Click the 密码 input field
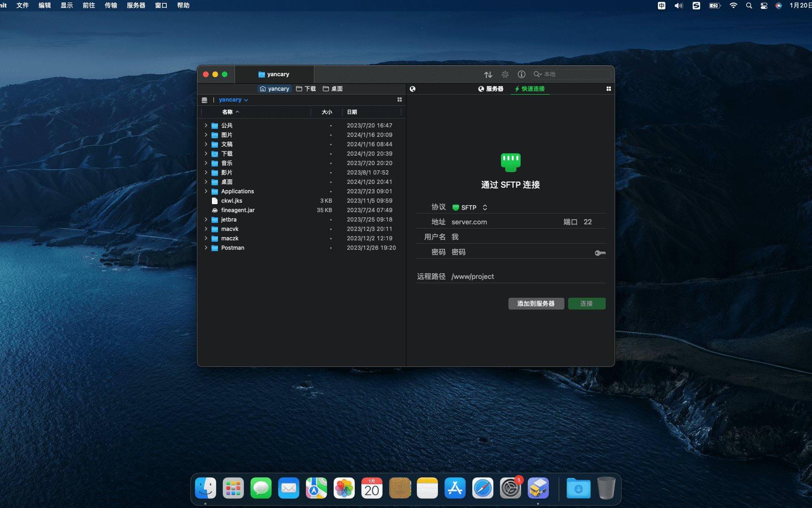Viewport: 812px width, 508px height. [522, 252]
